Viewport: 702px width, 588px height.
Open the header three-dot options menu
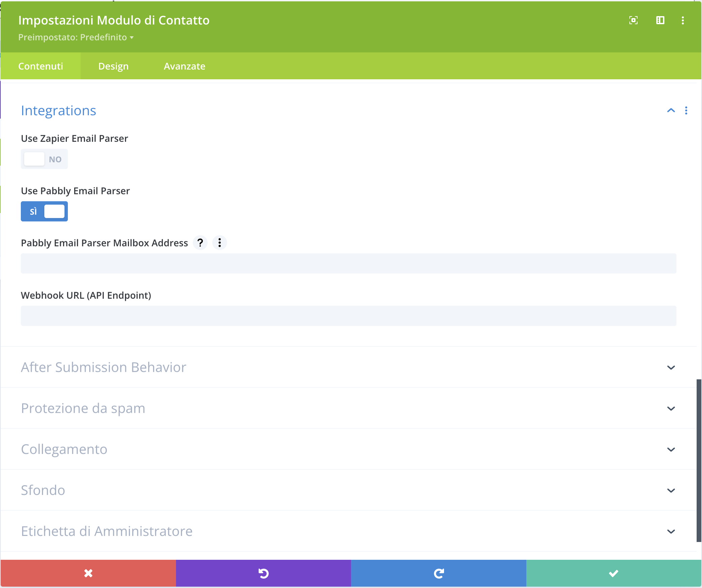pos(683,20)
